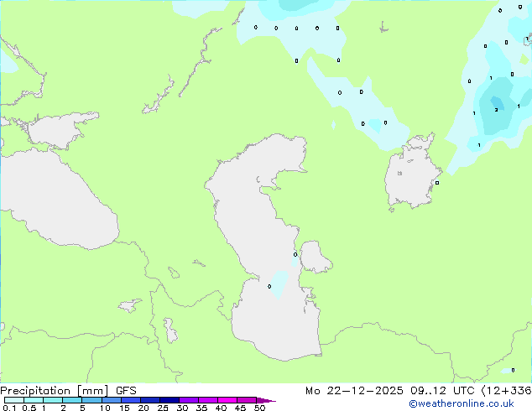Click the 10–15 mm legend color swatch

(111, 400)
